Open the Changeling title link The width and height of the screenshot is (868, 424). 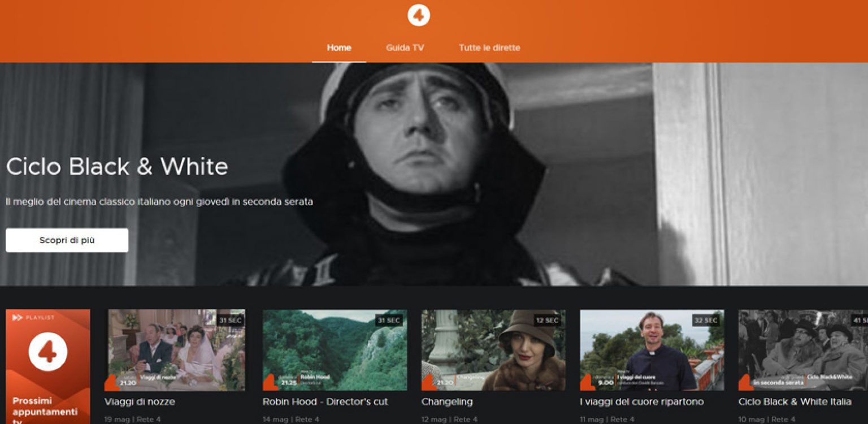[447, 402]
